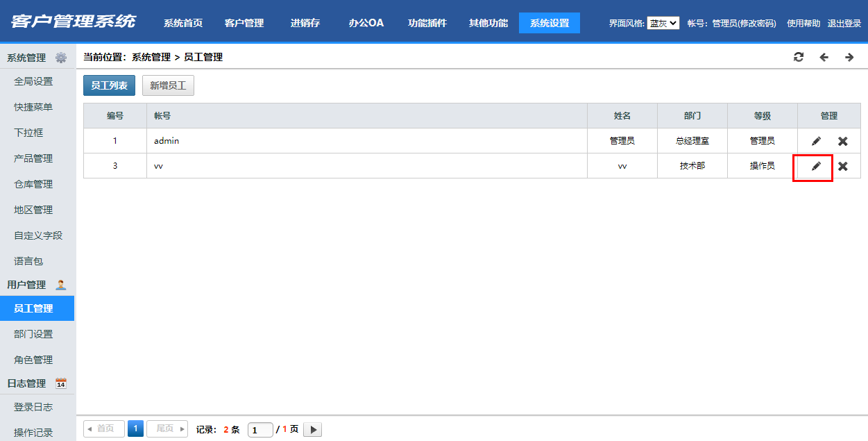Click the calendar icon beside 日志管理
The width and height of the screenshot is (868, 441).
tap(61, 383)
